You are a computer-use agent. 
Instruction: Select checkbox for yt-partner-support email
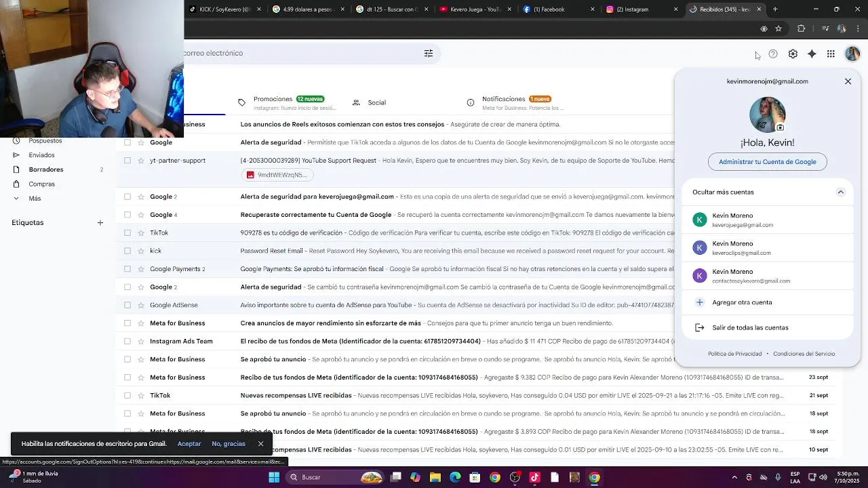tap(127, 161)
